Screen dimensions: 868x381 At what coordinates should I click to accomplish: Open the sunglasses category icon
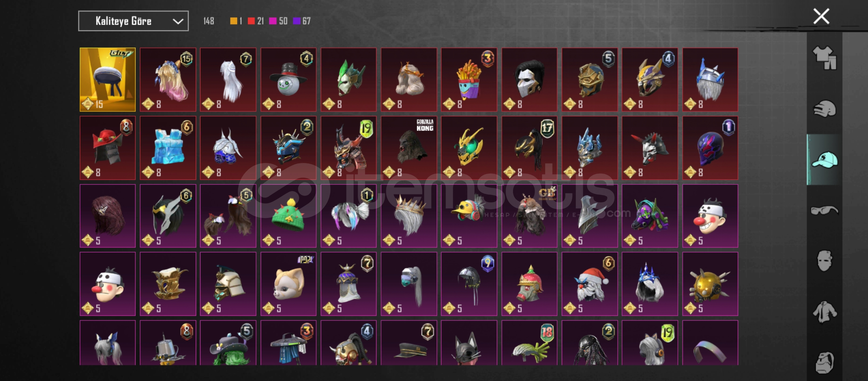click(x=825, y=211)
